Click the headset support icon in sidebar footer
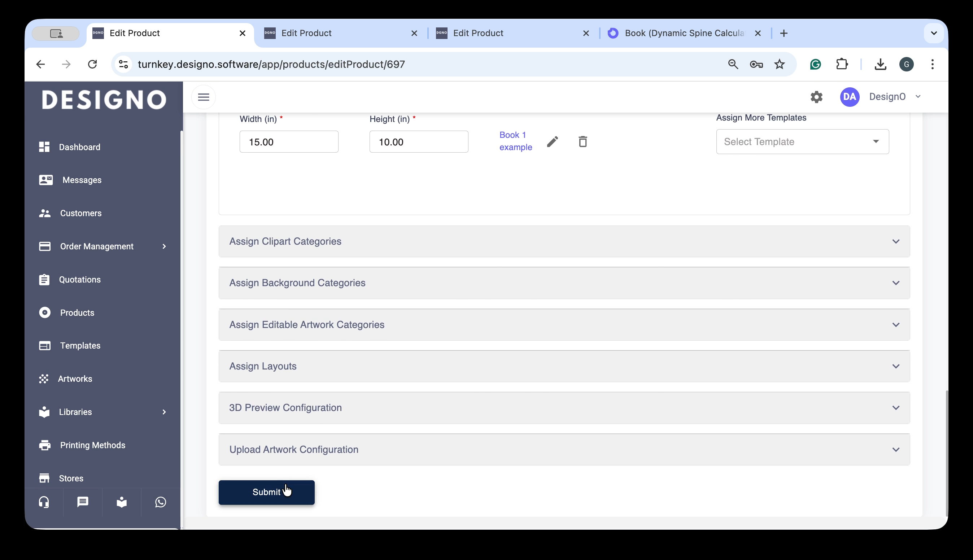Image resolution: width=973 pixels, height=560 pixels. (44, 502)
